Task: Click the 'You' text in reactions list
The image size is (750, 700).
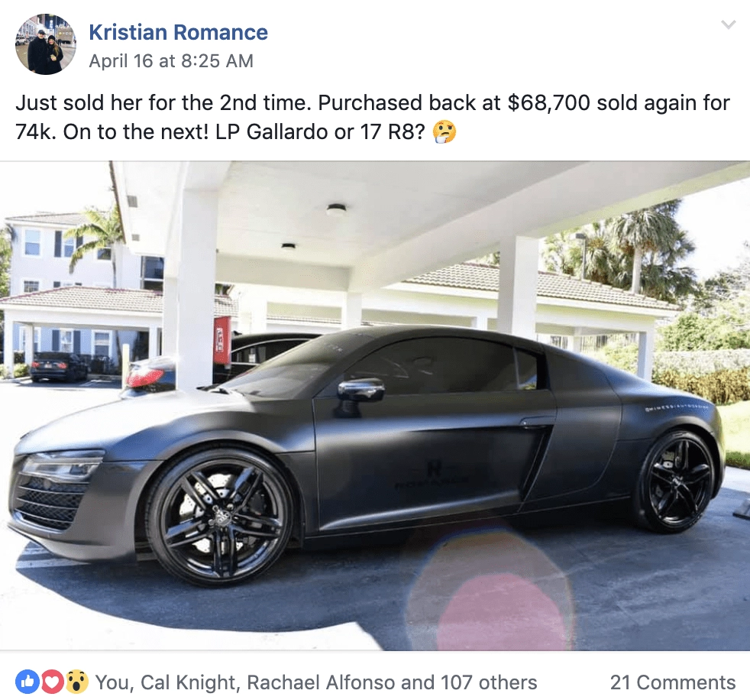Action: 112,682
